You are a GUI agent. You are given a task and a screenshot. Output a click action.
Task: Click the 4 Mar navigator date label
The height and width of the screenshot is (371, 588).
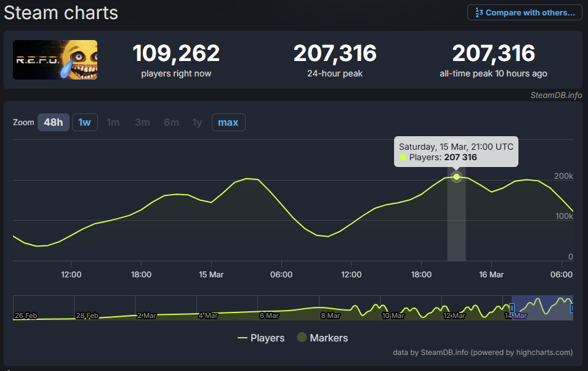[x=207, y=316]
